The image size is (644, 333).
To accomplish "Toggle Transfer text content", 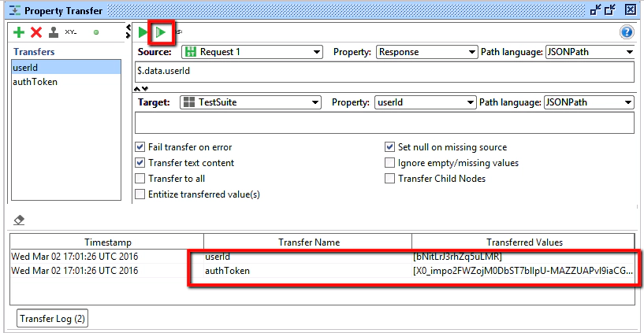I will pyautogui.click(x=140, y=163).
